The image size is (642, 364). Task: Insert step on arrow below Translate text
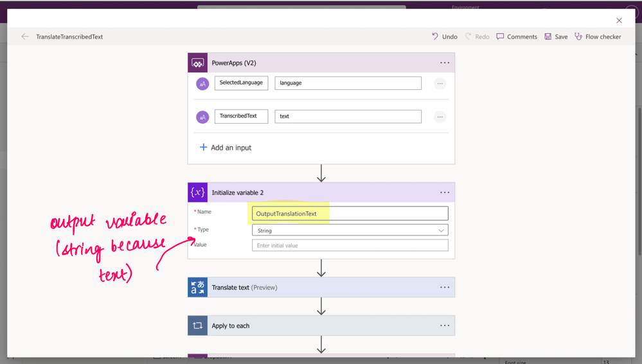pyautogui.click(x=321, y=306)
